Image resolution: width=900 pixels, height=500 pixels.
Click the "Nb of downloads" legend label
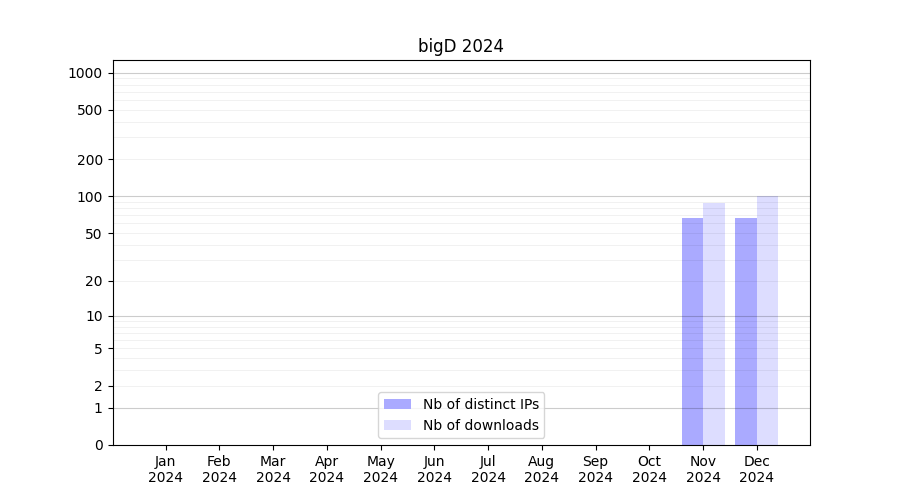(x=481, y=426)
